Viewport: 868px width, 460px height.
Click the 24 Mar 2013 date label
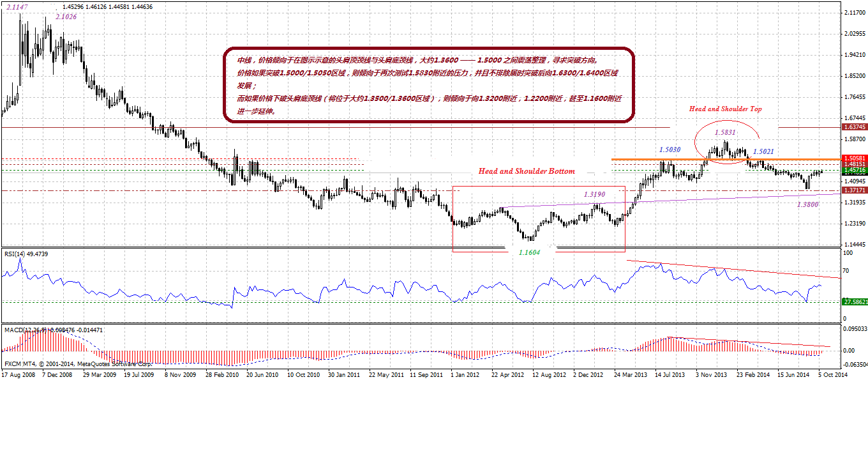631,375
